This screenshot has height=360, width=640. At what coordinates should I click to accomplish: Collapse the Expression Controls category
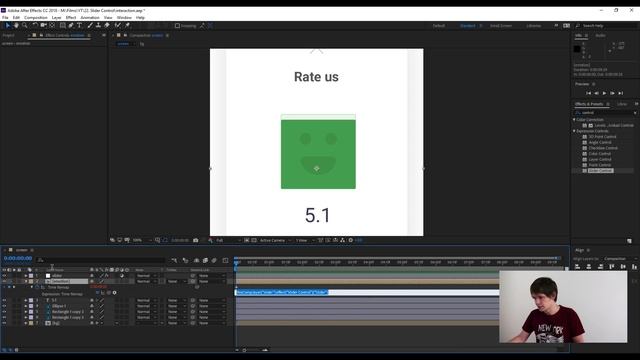[x=574, y=131]
